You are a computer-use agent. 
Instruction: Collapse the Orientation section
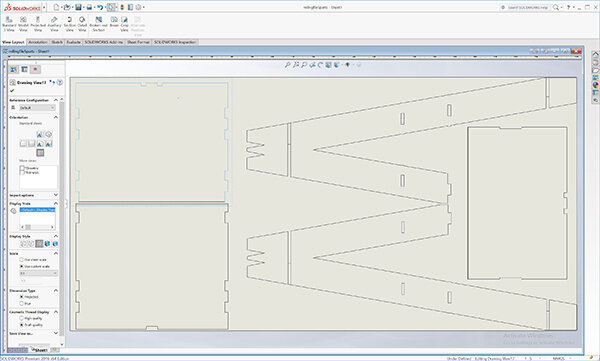point(56,117)
